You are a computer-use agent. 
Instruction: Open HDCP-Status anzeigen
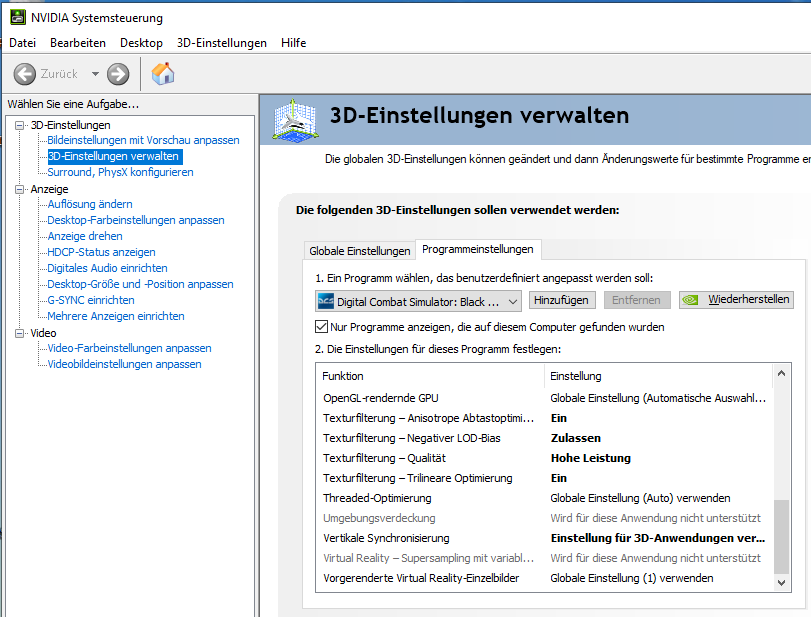[101, 252]
